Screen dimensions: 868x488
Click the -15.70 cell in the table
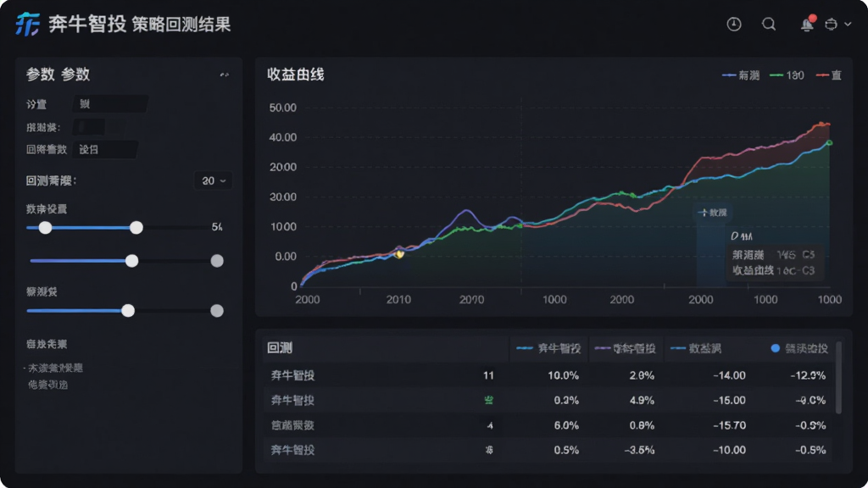tap(729, 425)
